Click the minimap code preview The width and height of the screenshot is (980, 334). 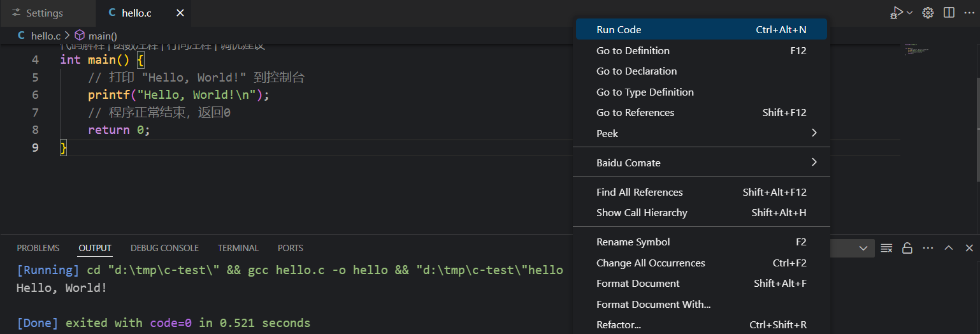click(x=916, y=50)
